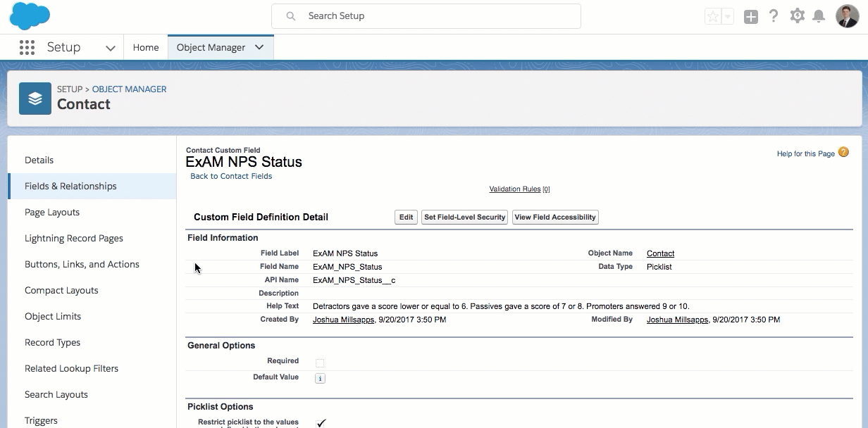Open the Notifications bell
The height and width of the screenshot is (428, 868).
[x=819, y=15]
